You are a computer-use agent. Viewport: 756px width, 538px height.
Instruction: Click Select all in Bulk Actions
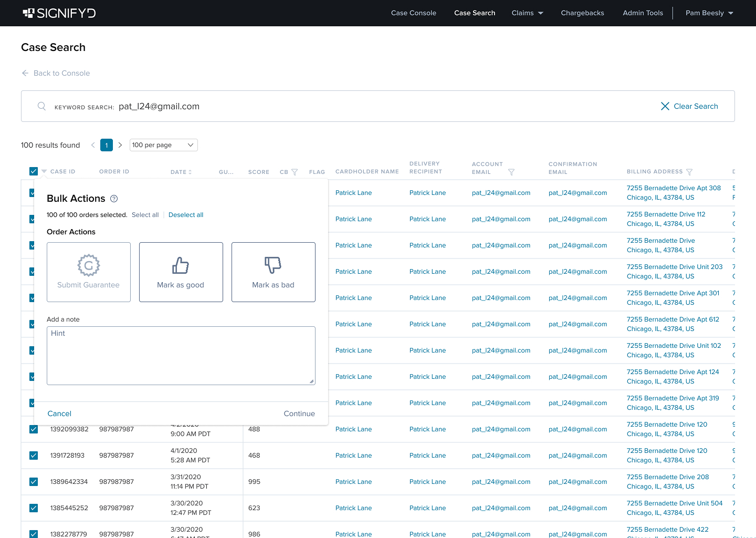click(145, 215)
